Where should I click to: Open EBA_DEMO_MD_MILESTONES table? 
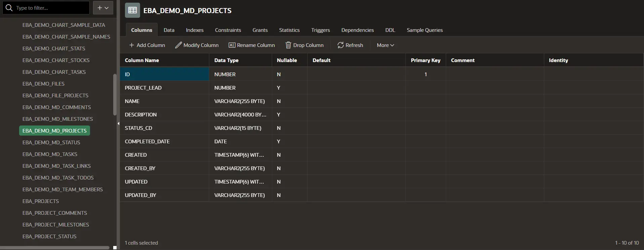[57, 119]
